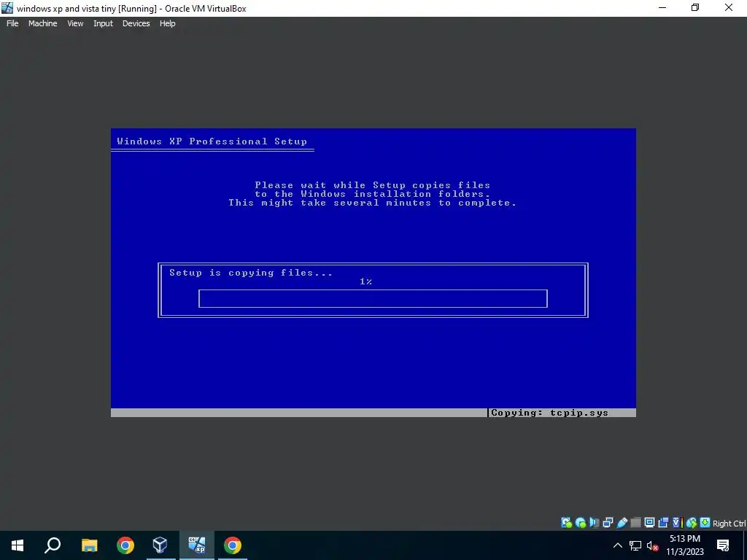Click the audio indicator icon in status bar
The image size is (747, 560).
coord(594,523)
